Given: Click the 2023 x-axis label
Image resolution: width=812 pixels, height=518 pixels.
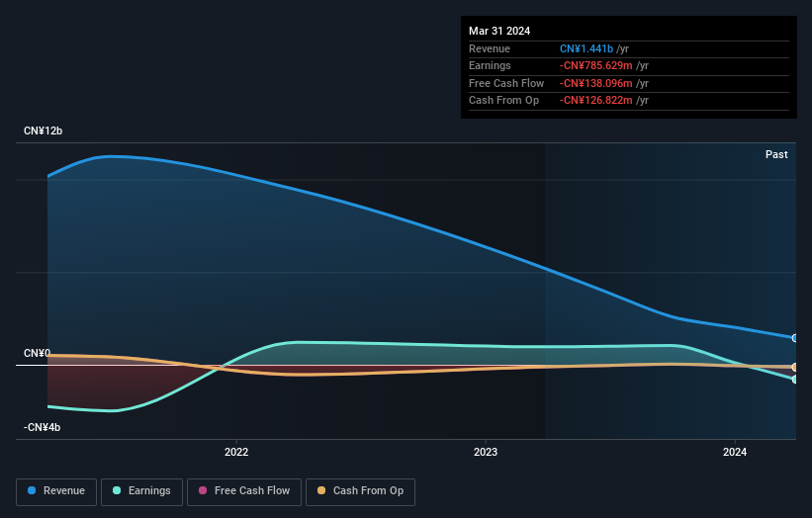Looking at the screenshot, I should click(x=486, y=452).
